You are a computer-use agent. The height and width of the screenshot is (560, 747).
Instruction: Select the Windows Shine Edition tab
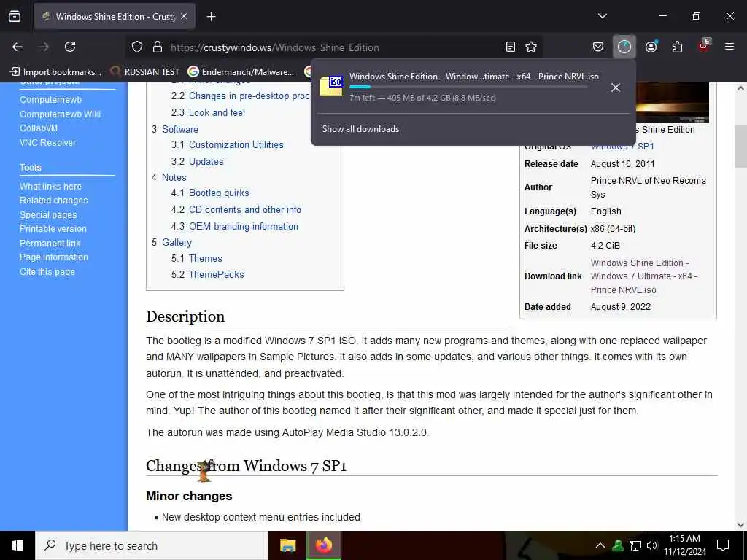tap(115, 17)
